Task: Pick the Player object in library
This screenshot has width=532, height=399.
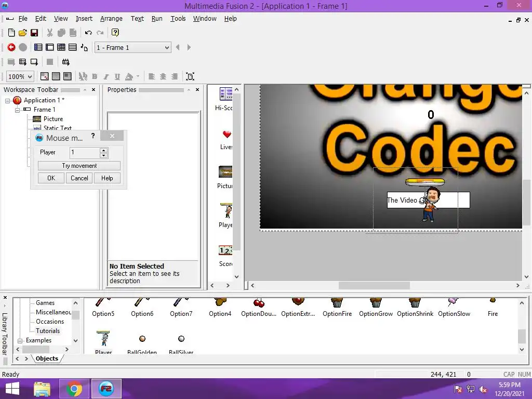Action: tap(103, 339)
